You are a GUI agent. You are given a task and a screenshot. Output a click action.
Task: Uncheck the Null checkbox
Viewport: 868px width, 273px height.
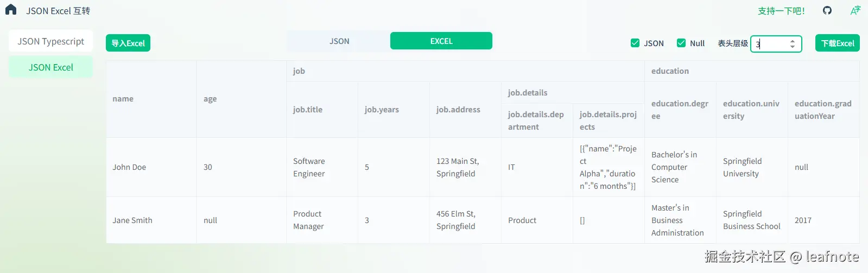[x=681, y=43]
